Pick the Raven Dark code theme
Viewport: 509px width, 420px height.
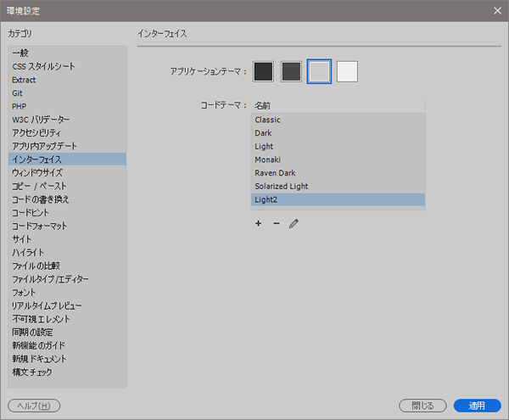pyautogui.click(x=338, y=173)
